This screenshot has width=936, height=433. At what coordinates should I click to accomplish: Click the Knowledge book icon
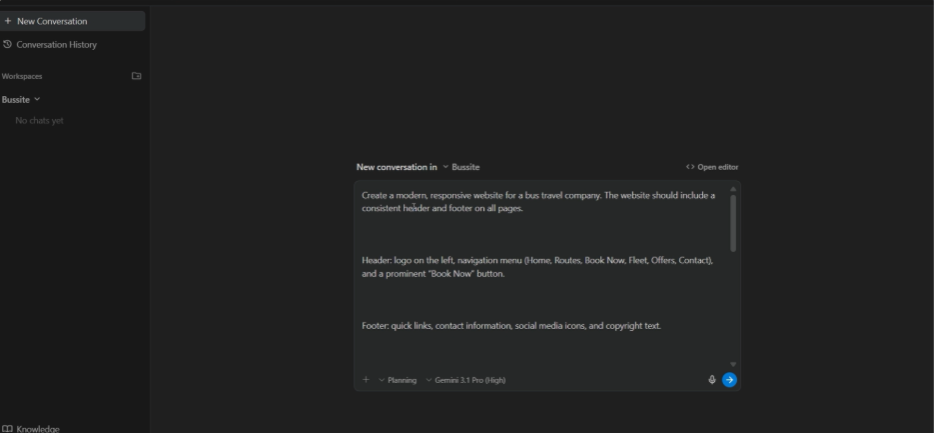[x=7, y=428]
